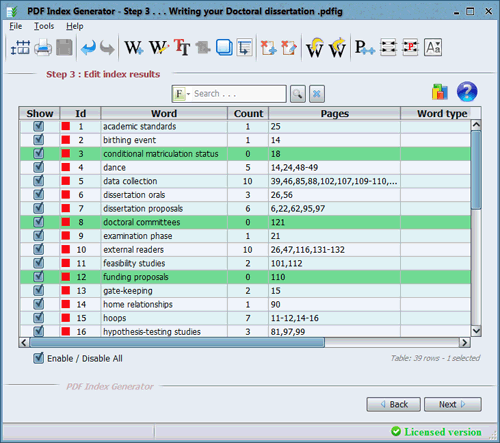Click the blue Undo arrow
The height and width of the screenshot is (443, 500).
point(88,48)
